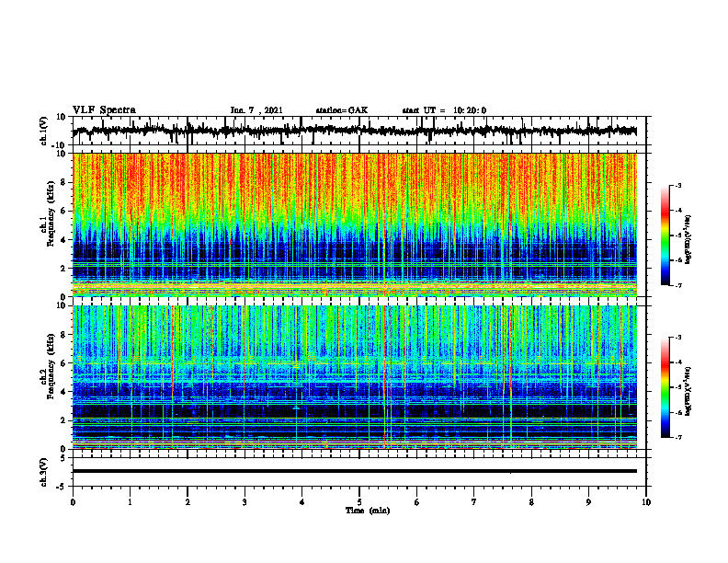Click the date label 'Jan. 7 , 2021'
728x563 pixels.
256,110
